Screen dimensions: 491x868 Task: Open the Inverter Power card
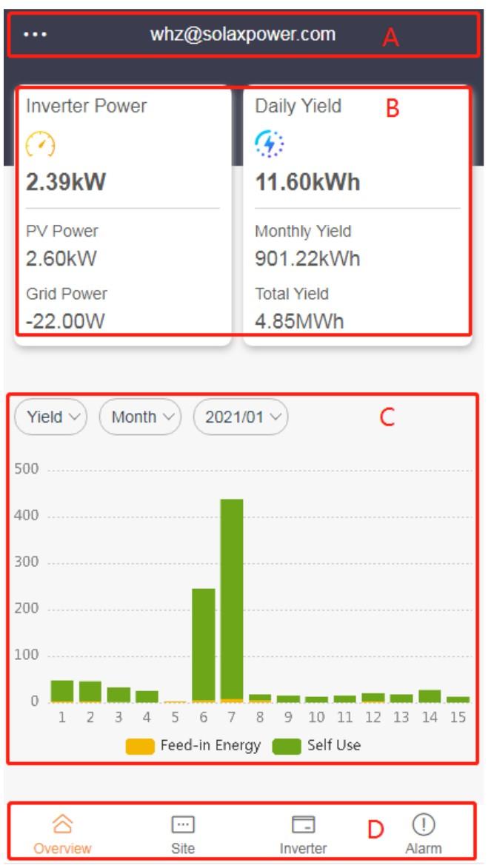point(123,216)
